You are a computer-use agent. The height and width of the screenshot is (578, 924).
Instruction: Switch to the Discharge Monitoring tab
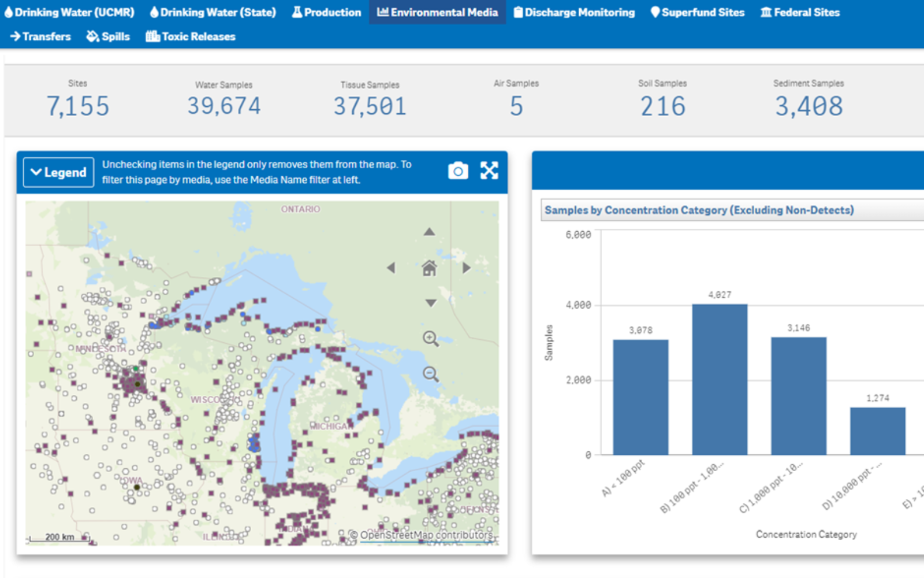point(574,12)
